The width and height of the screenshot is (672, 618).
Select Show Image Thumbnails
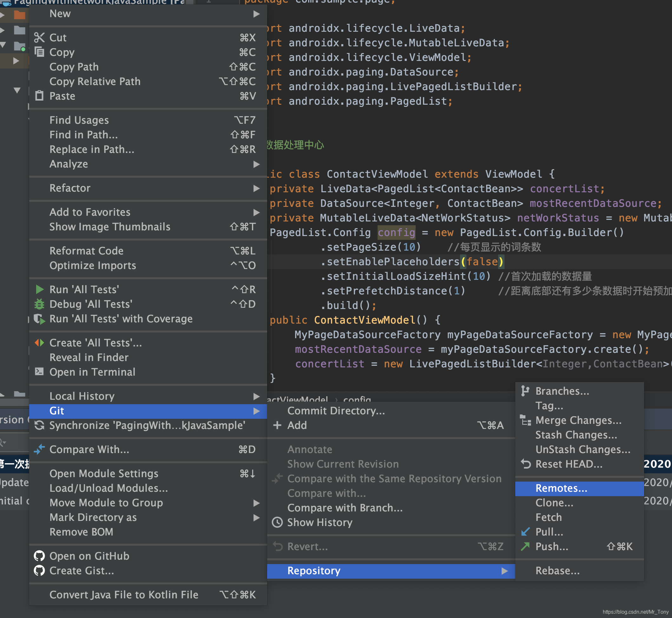(148, 227)
